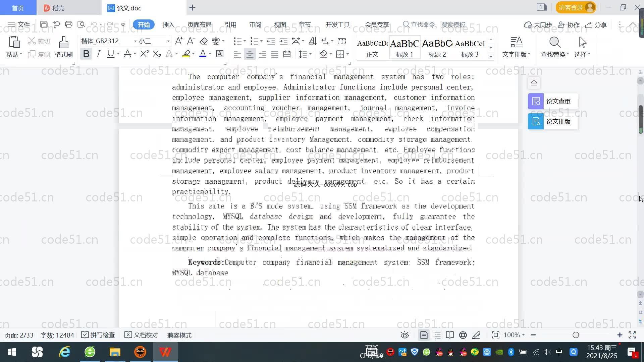Open new document tab plus button
This screenshot has width=644, height=362.
point(192,7)
